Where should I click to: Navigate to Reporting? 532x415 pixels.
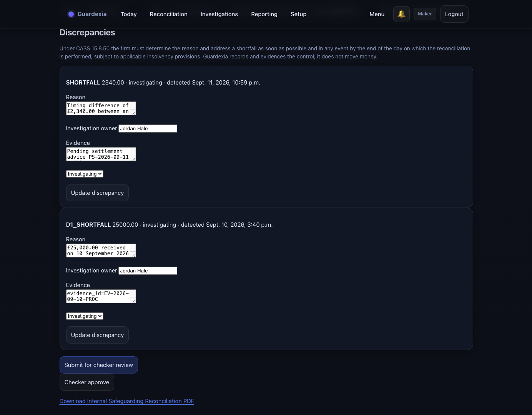click(264, 14)
